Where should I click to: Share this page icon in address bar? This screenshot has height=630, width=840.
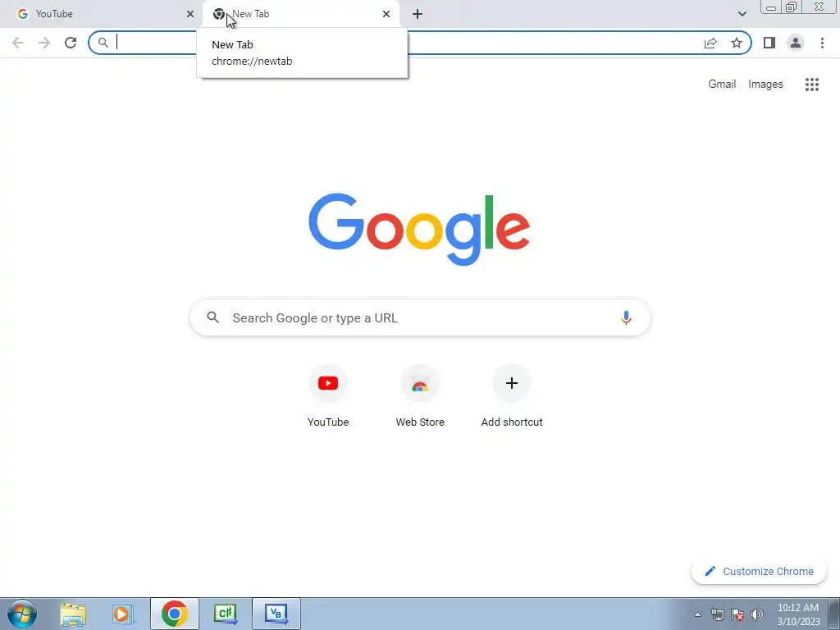point(710,43)
